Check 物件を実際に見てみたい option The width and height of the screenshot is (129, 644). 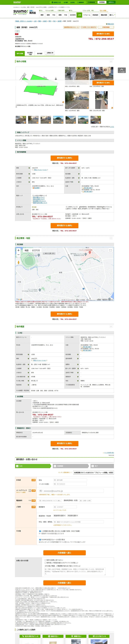click(45, 560)
